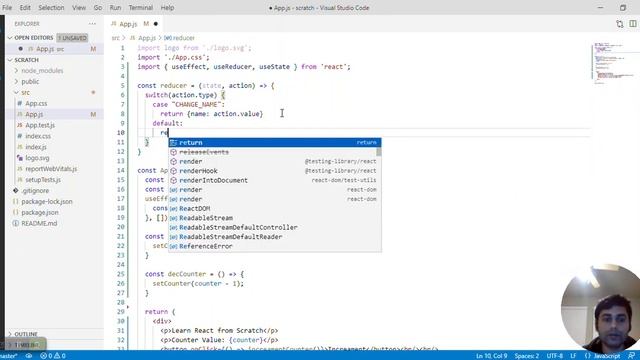Image resolution: width=640 pixels, height=360 pixels.
Task: Open errors and warnings count in status bar
Action: (53, 356)
